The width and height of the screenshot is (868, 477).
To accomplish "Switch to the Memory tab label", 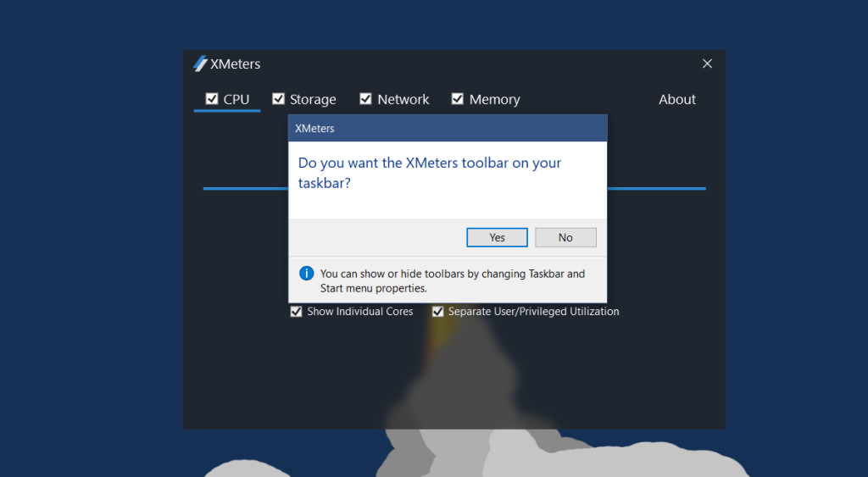I will pos(494,100).
